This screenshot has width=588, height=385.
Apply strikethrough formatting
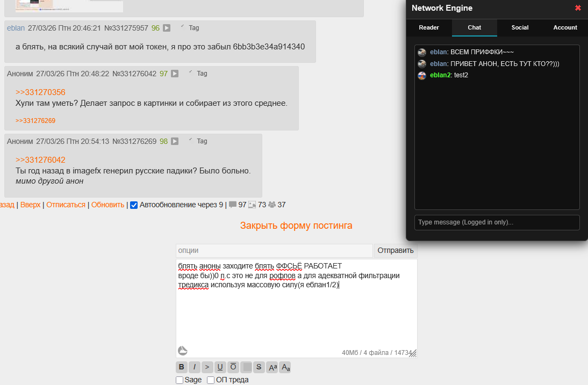pyautogui.click(x=259, y=367)
